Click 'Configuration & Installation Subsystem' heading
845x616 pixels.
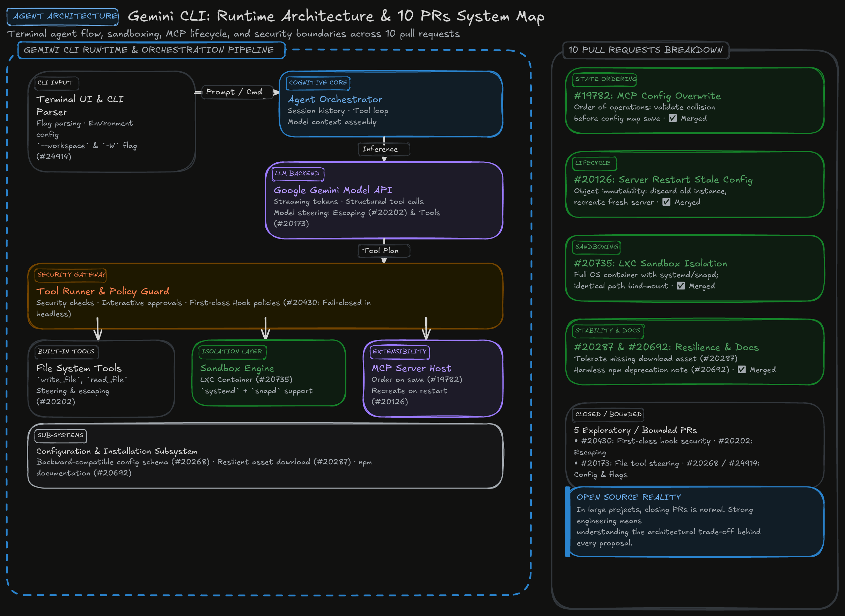click(x=117, y=451)
